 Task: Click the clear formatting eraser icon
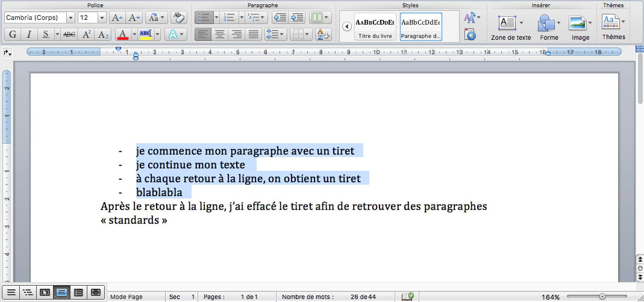tap(178, 17)
